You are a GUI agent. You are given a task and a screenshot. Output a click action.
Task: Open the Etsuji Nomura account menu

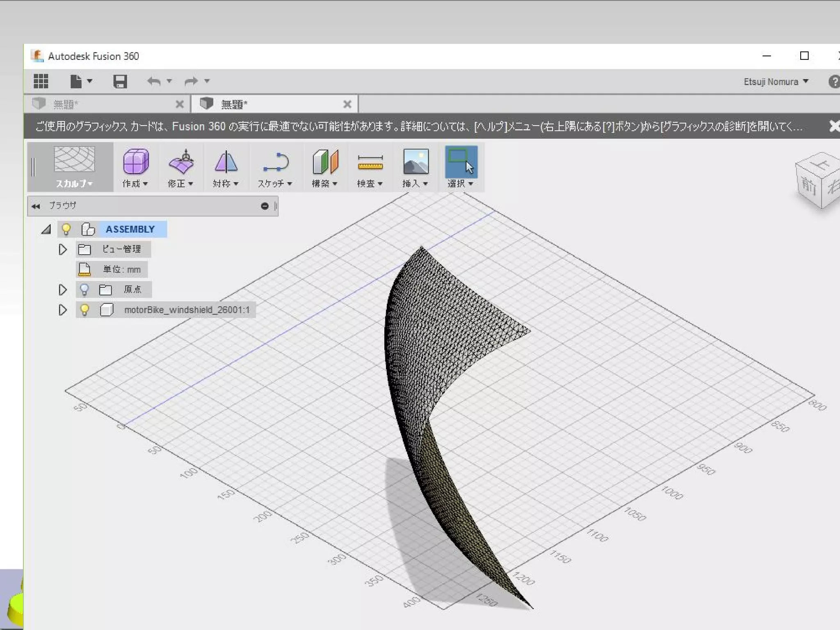pos(776,82)
